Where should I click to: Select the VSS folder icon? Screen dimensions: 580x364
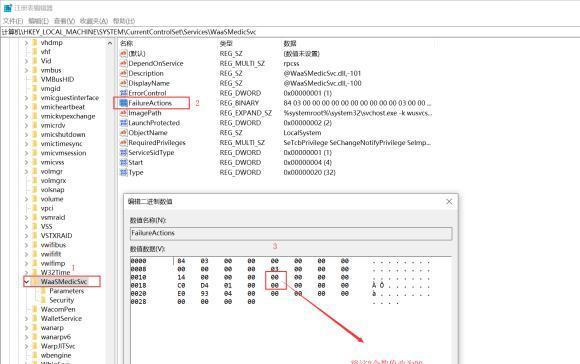pos(35,226)
